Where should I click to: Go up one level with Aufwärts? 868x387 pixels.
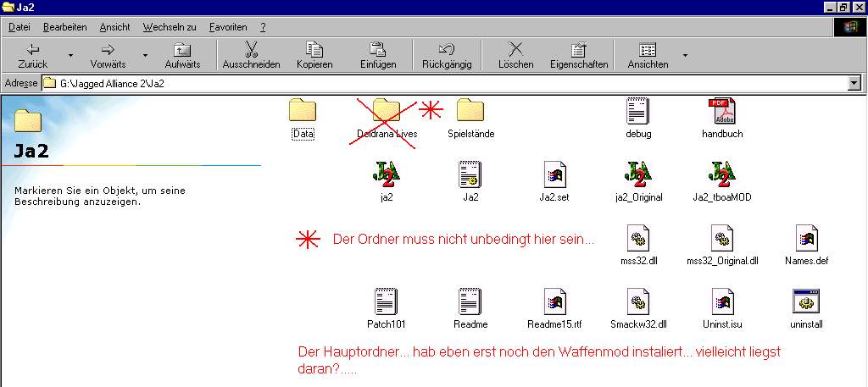(182, 56)
